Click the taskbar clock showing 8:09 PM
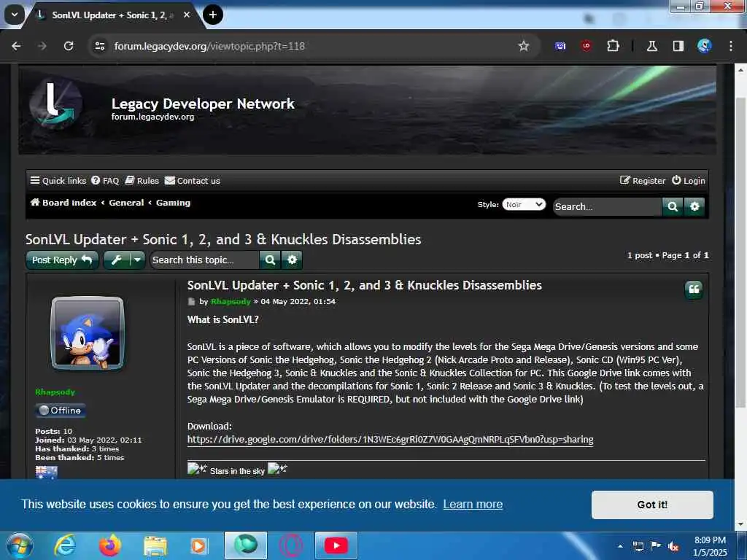747x560 pixels. pyautogui.click(x=711, y=546)
